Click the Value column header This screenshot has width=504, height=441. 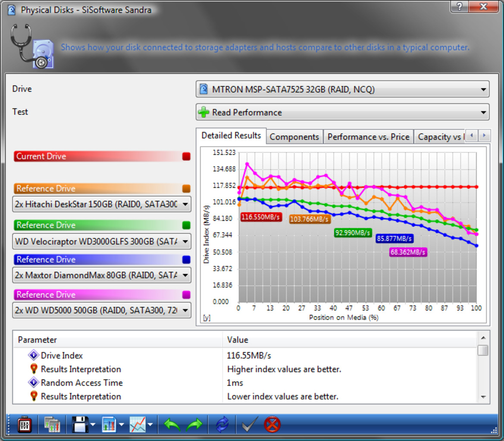pyautogui.click(x=350, y=340)
